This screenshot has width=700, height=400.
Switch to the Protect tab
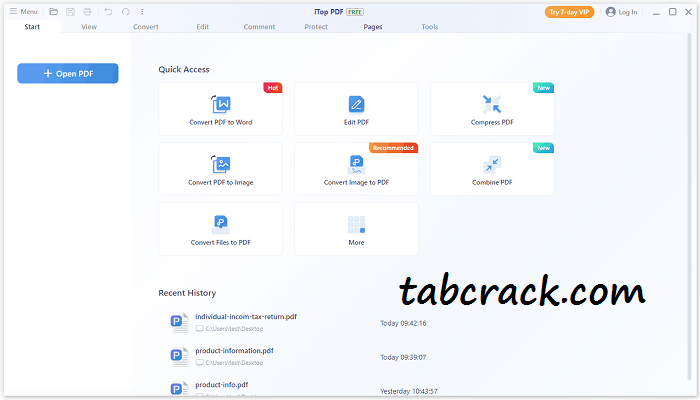pyautogui.click(x=316, y=27)
